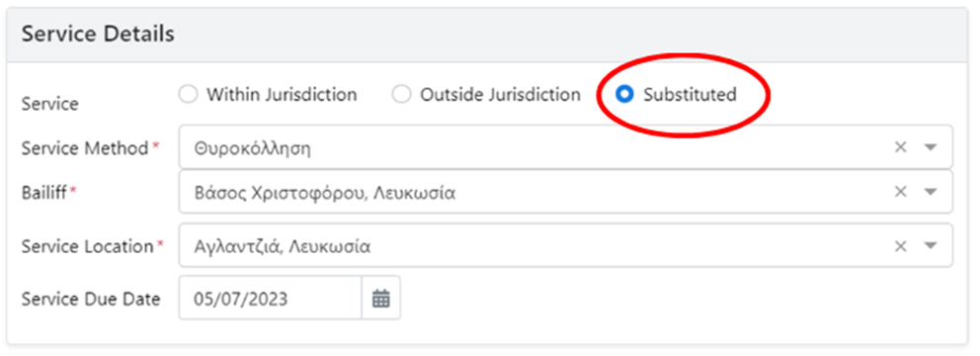Choose the Outside Jurisdiction radio option

pyautogui.click(x=401, y=95)
